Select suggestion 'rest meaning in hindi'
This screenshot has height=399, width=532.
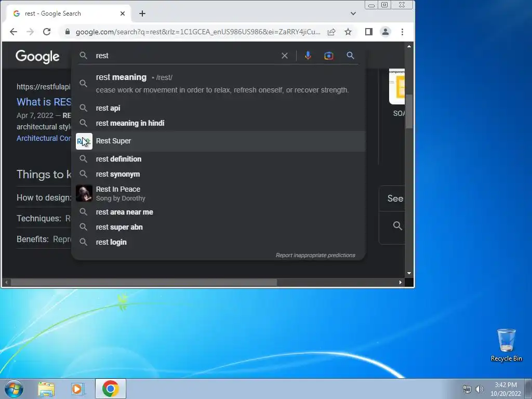tap(219, 123)
